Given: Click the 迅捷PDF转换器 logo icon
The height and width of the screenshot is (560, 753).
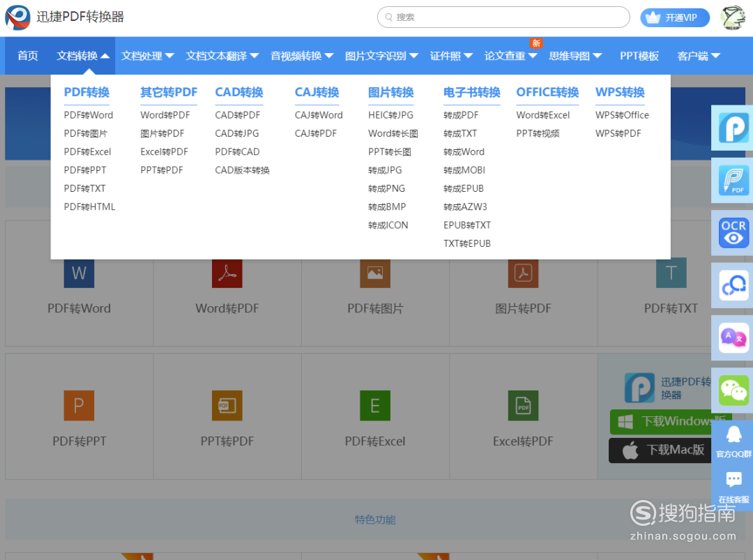Looking at the screenshot, I should (x=17, y=17).
